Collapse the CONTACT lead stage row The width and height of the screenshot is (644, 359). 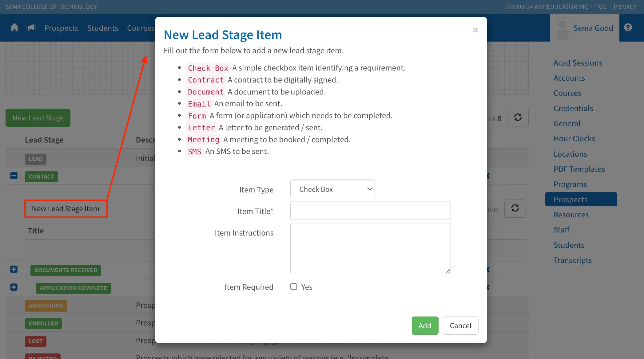[x=14, y=176]
